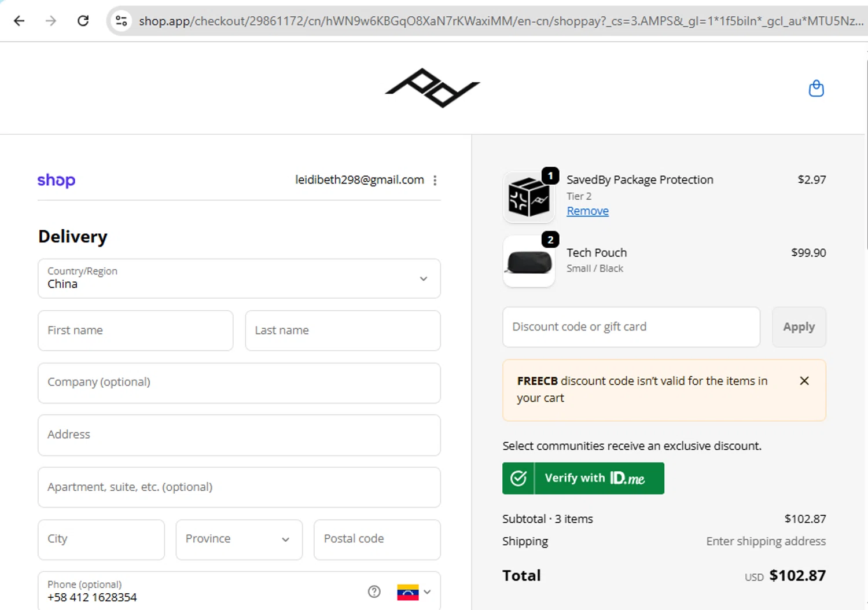Focus the First name field
This screenshot has width=868, height=610.
click(x=135, y=330)
